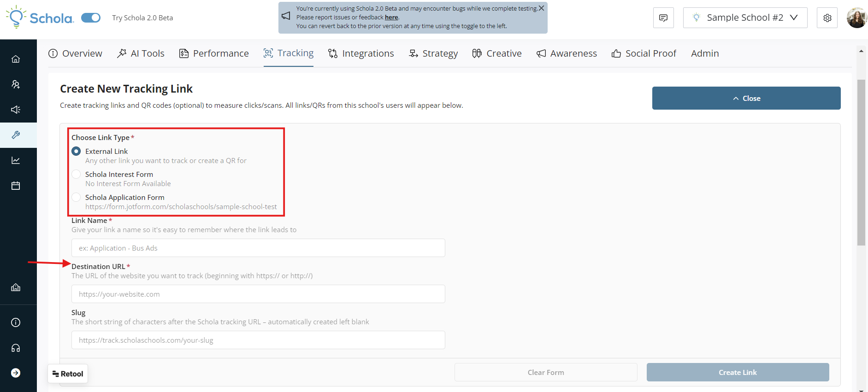Click the Schola logo

point(40,18)
